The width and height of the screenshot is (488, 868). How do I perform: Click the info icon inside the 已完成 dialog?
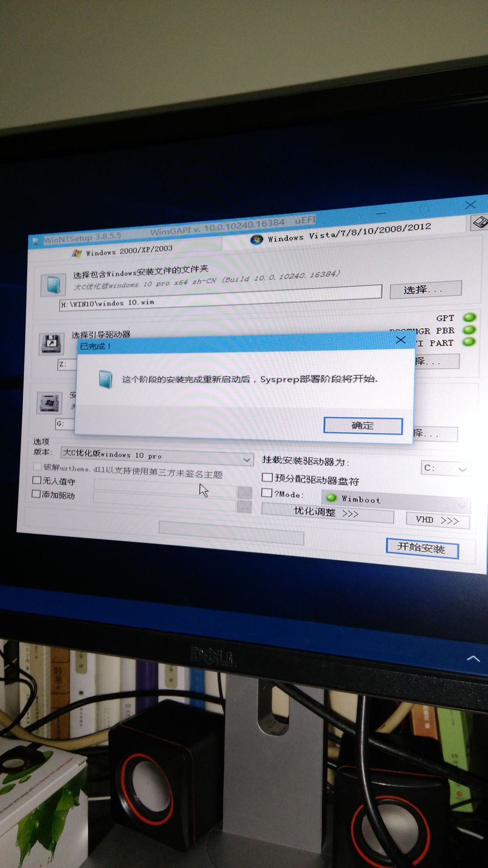point(105,379)
